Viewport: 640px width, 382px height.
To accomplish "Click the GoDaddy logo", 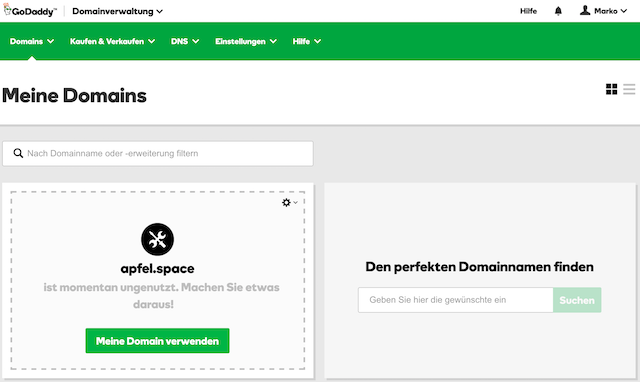I will click(x=30, y=11).
